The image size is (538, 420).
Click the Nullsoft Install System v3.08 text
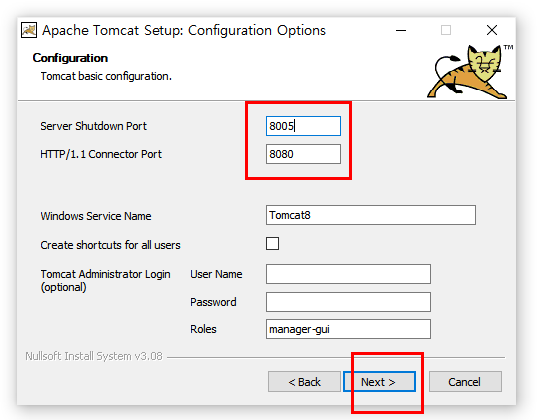(x=94, y=356)
